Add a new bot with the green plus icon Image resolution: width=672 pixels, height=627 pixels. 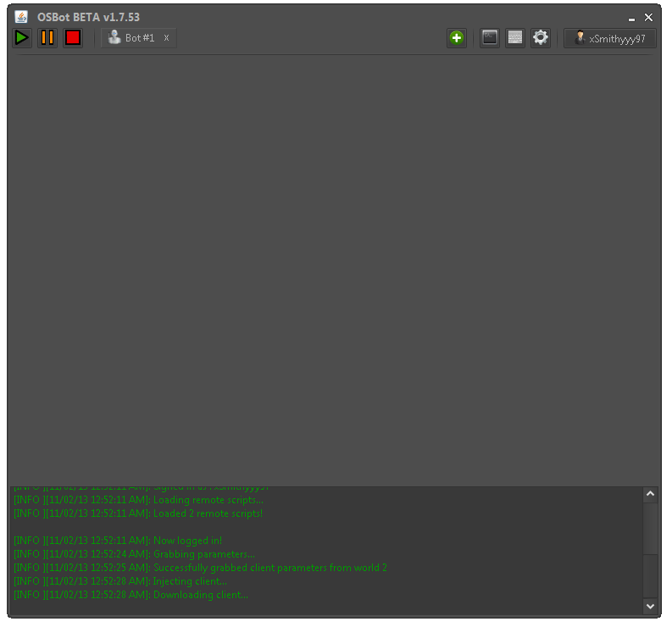coord(457,38)
